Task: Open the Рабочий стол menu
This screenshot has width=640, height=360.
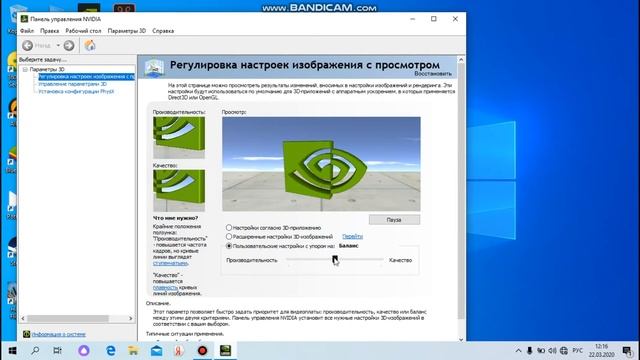Action: (83, 31)
